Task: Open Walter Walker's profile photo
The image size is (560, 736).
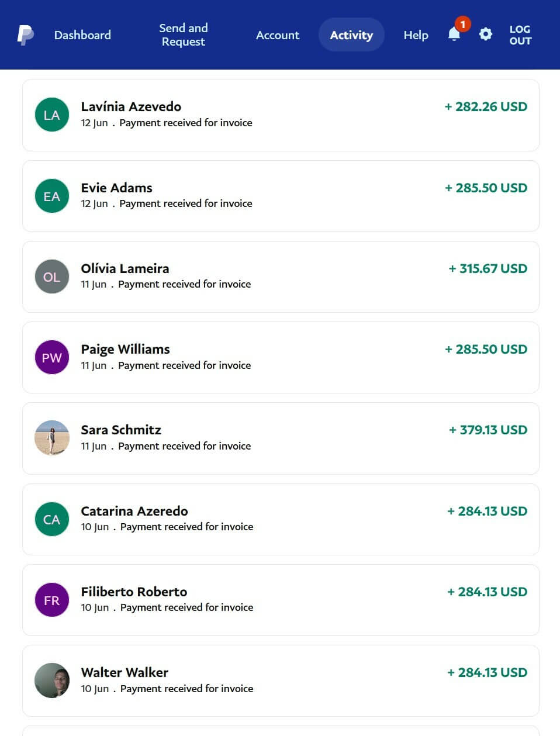Action: click(x=52, y=680)
